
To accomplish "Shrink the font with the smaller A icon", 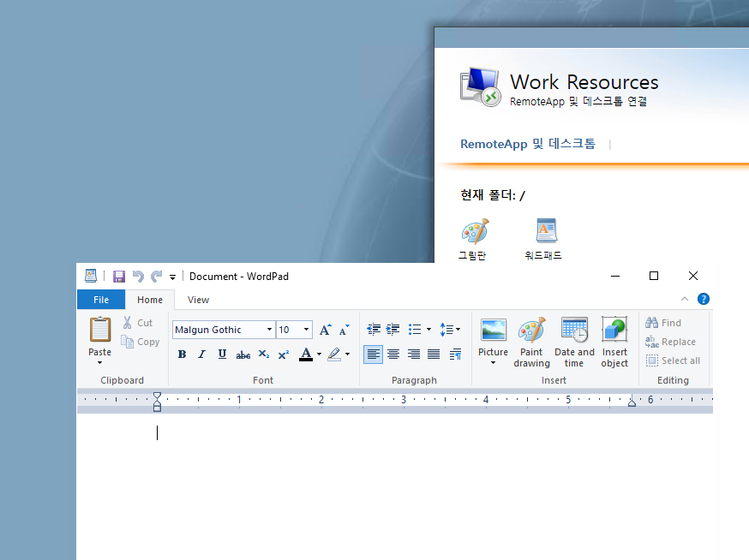I will [344, 330].
